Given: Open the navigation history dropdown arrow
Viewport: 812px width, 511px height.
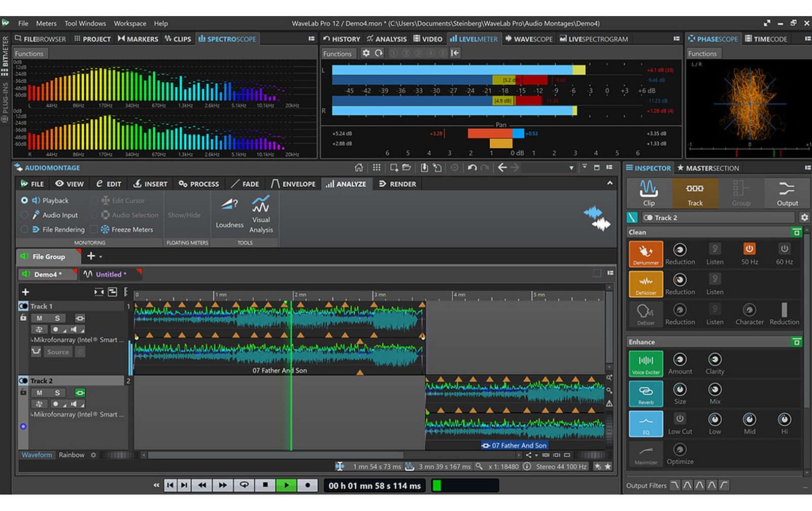Looking at the screenshot, I should 571,167.
